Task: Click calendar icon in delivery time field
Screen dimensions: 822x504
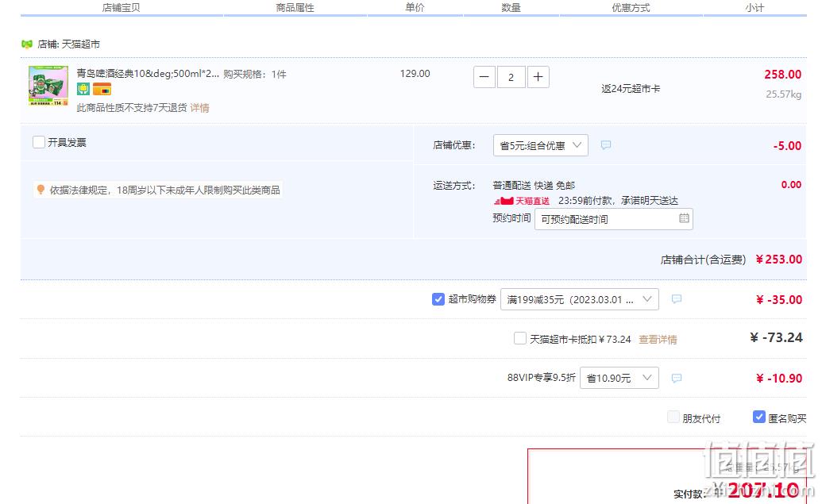Action: point(684,218)
